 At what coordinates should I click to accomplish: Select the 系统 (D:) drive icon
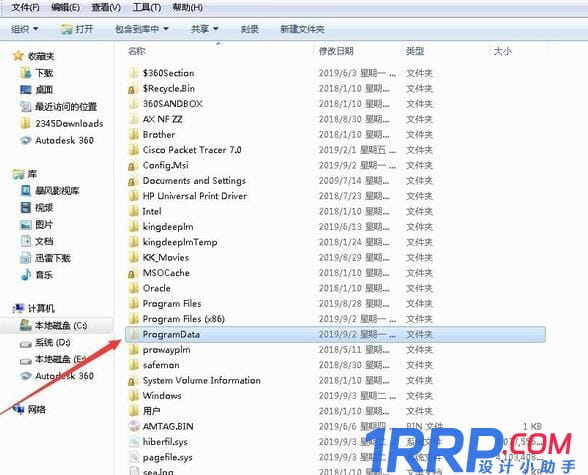pos(26,343)
